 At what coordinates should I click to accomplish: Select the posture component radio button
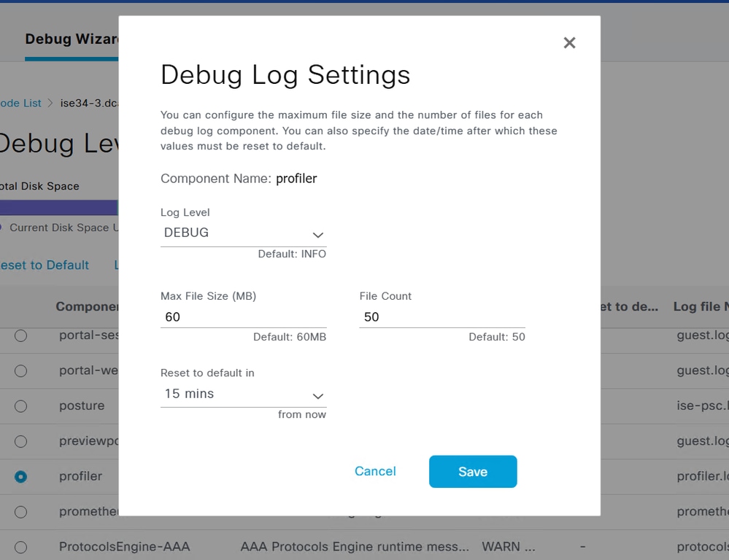pyautogui.click(x=20, y=406)
